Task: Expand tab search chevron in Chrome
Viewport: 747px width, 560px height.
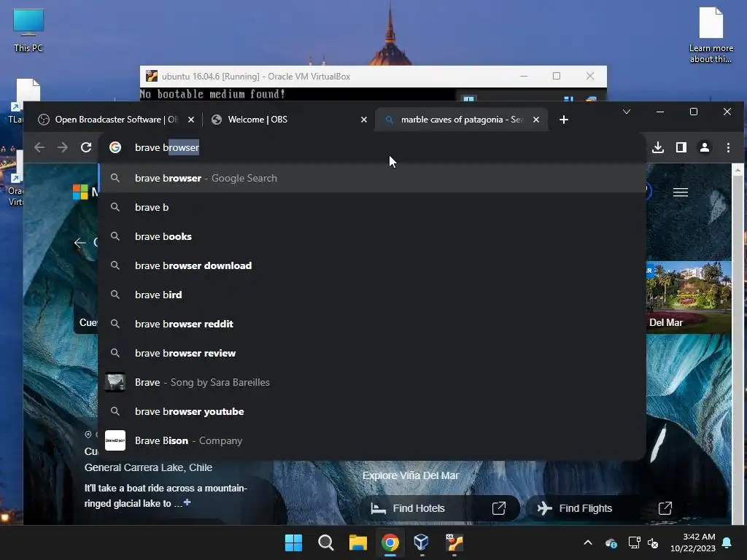Action: (x=627, y=112)
